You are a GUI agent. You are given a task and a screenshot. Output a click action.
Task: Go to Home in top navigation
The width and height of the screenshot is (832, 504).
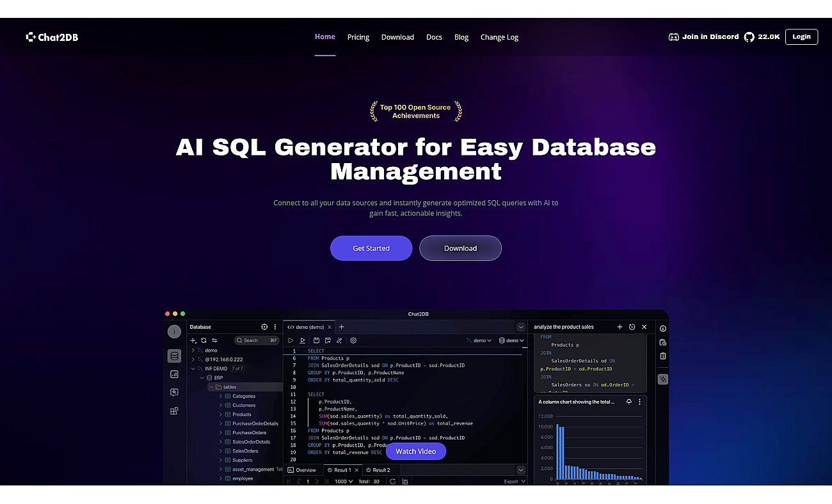click(325, 36)
